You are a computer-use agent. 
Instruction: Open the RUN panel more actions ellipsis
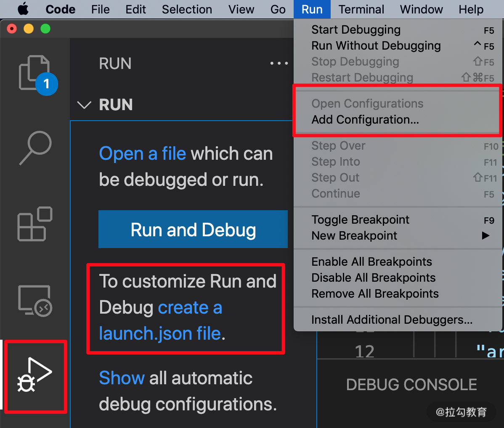(279, 63)
